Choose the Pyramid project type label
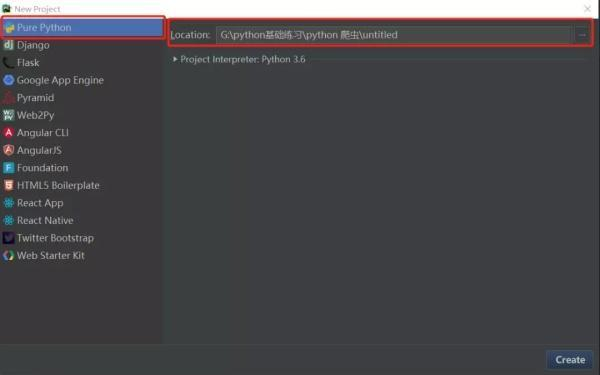Viewport: 600px width, 375px height. click(35, 98)
